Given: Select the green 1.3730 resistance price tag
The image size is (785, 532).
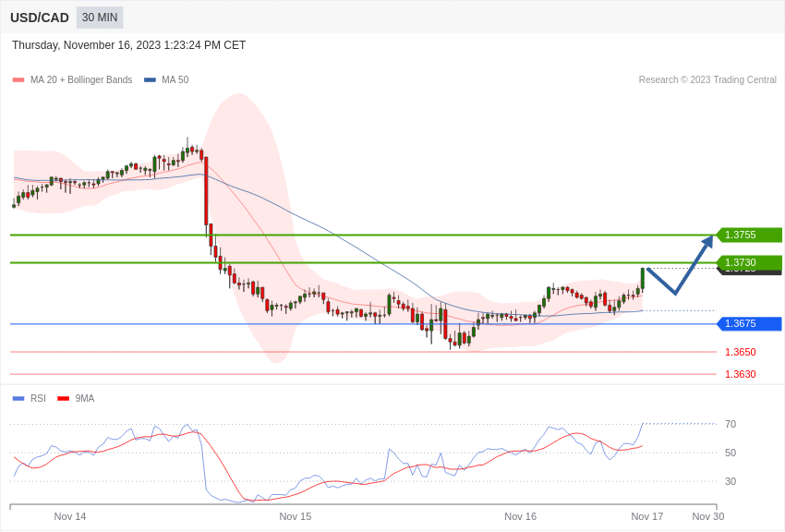Looking at the screenshot, I should (749, 262).
